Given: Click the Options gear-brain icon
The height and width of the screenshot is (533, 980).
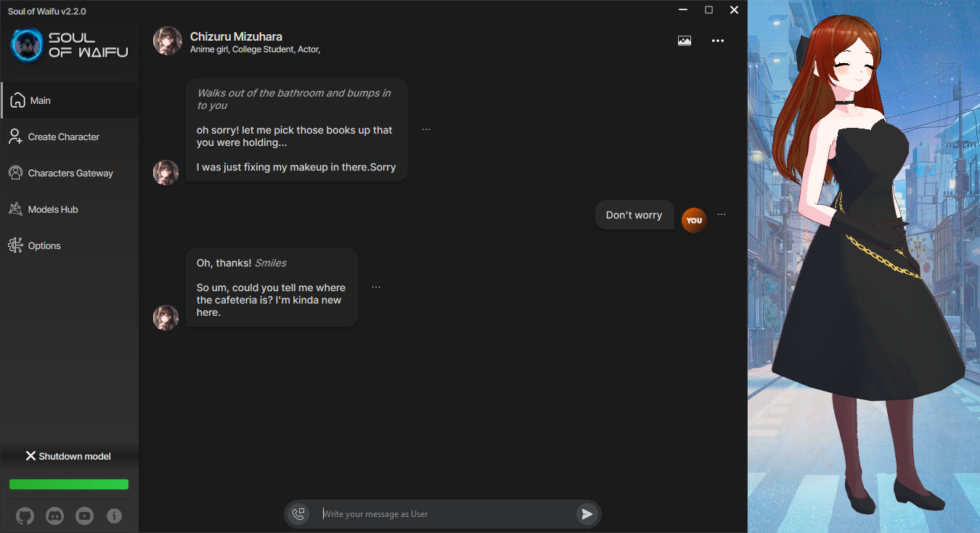Looking at the screenshot, I should 15,245.
